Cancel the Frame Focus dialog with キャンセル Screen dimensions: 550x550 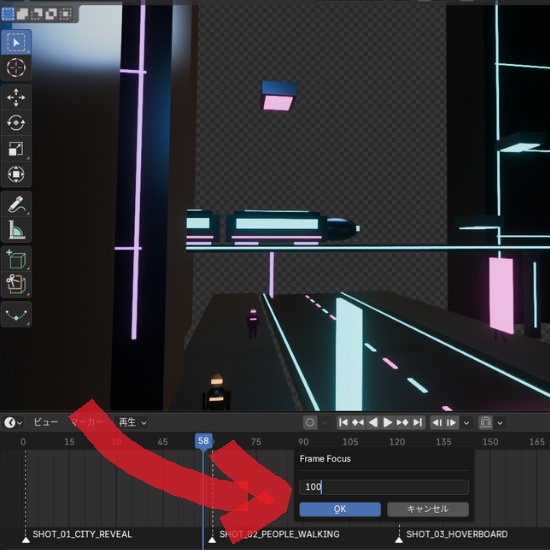(428, 509)
